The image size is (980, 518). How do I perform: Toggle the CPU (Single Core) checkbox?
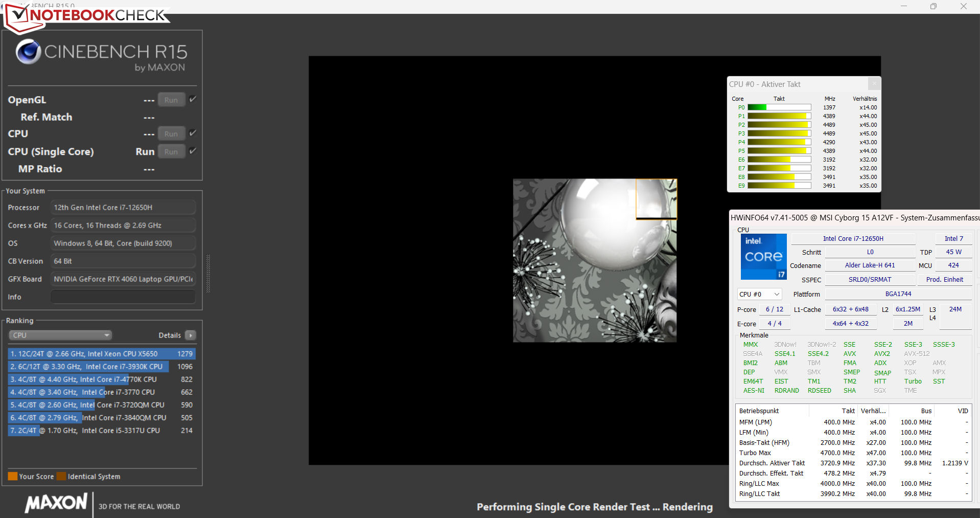193,151
